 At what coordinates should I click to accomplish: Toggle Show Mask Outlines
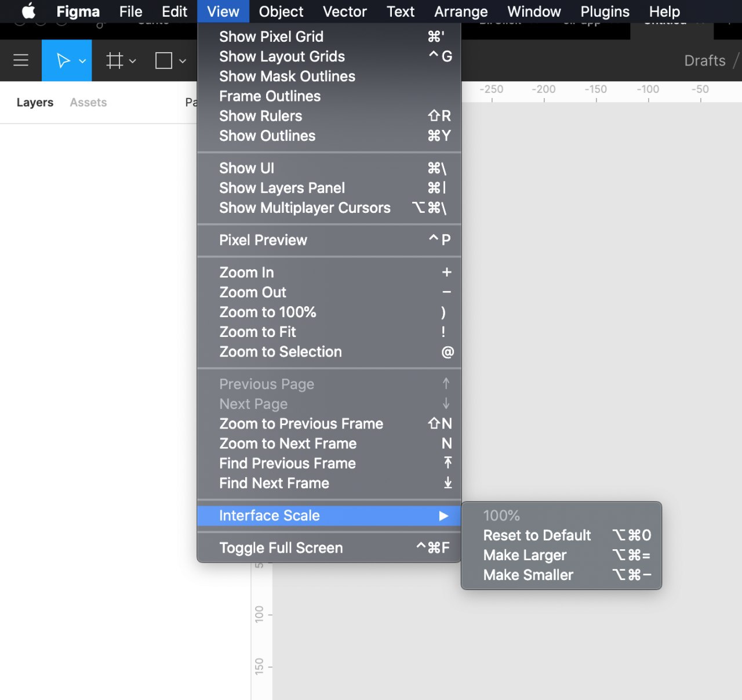[329, 76]
